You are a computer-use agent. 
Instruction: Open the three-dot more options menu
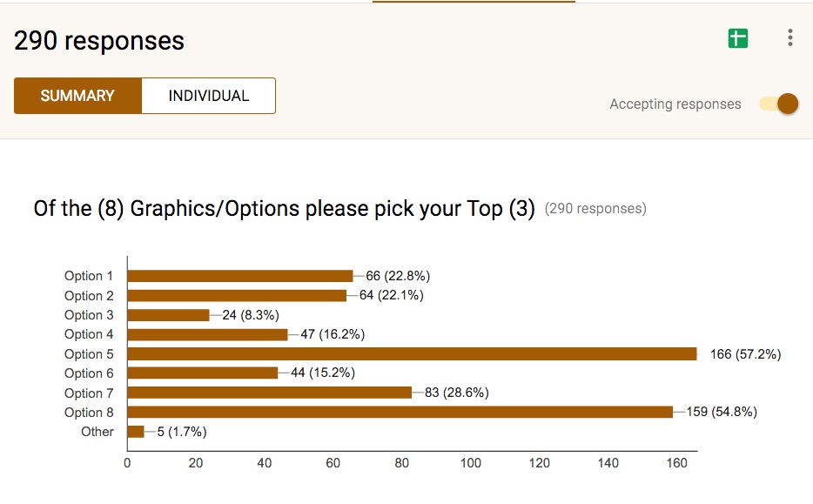789,37
